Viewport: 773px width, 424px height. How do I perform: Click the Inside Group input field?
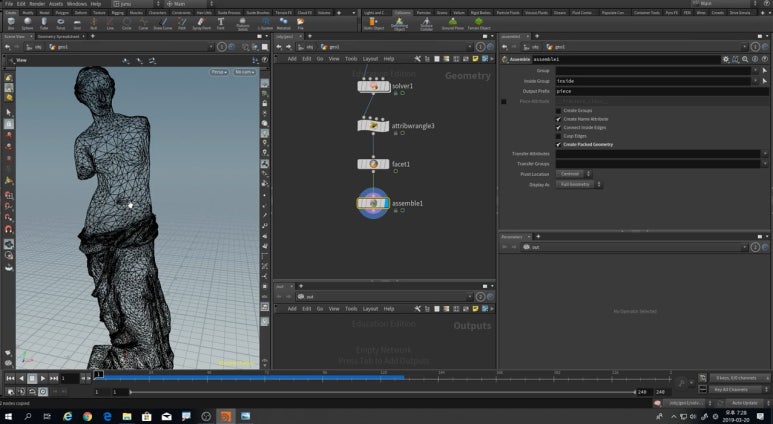(653, 81)
